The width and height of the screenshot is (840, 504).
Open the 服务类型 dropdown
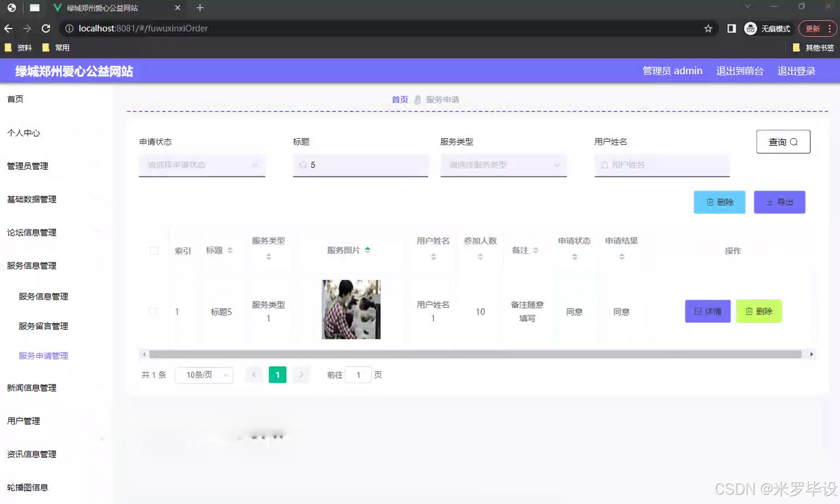tap(503, 165)
